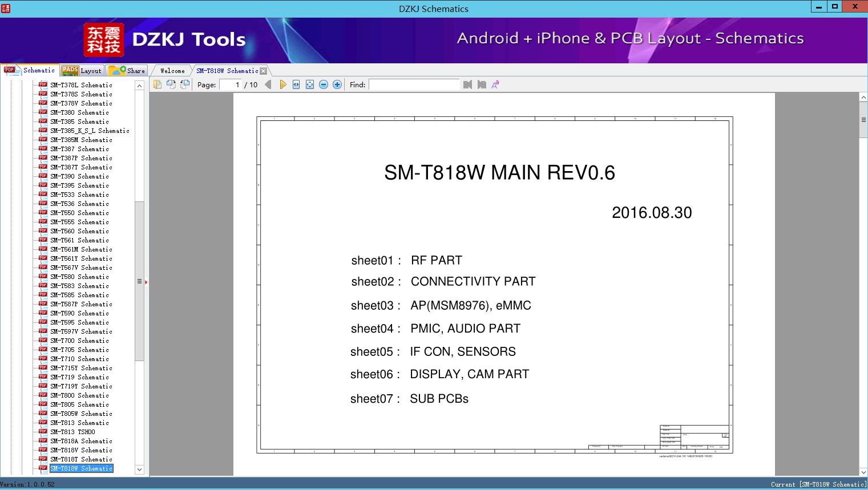
Task: Open the SM-T536 Schematic entry
Action: click(x=79, y=204)
